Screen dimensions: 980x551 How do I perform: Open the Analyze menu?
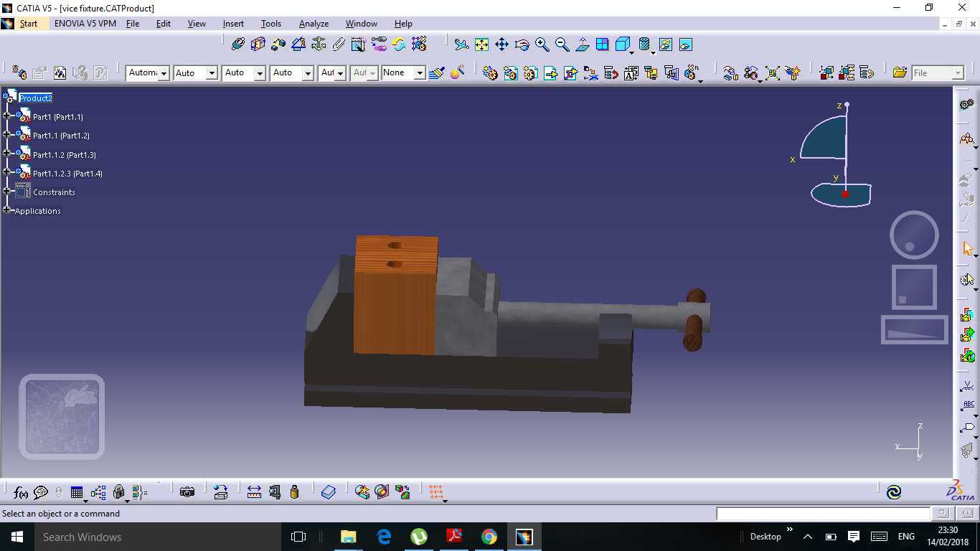coord(314,24)
